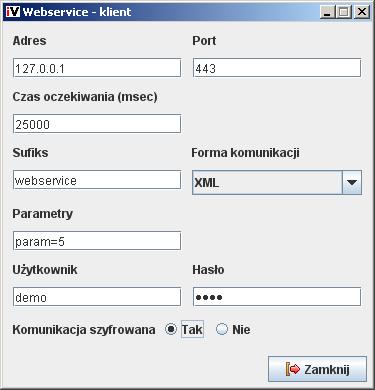
Task: Click the Komunikacja szyfrowana label
Action: 84,330
